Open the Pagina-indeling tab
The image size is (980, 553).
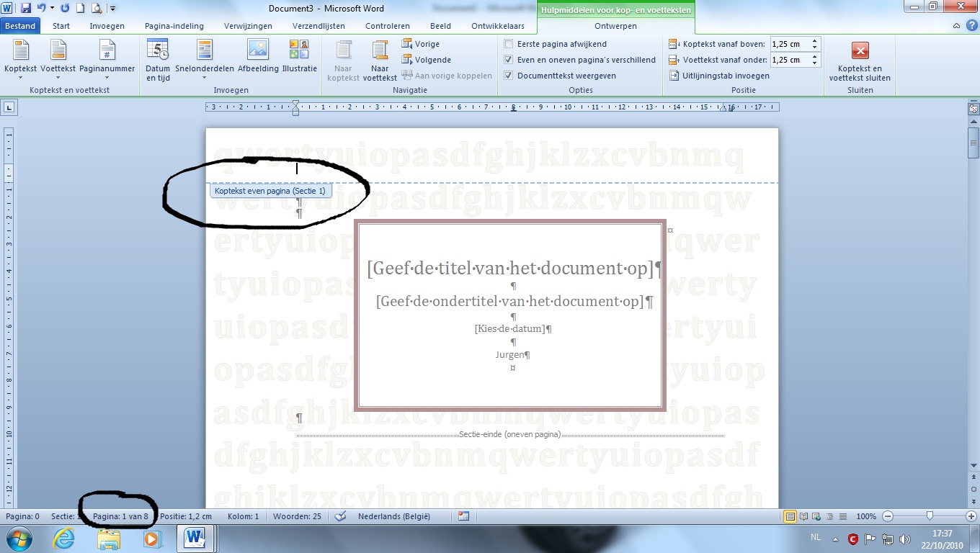pyautogui.click(x=174, y=26)
